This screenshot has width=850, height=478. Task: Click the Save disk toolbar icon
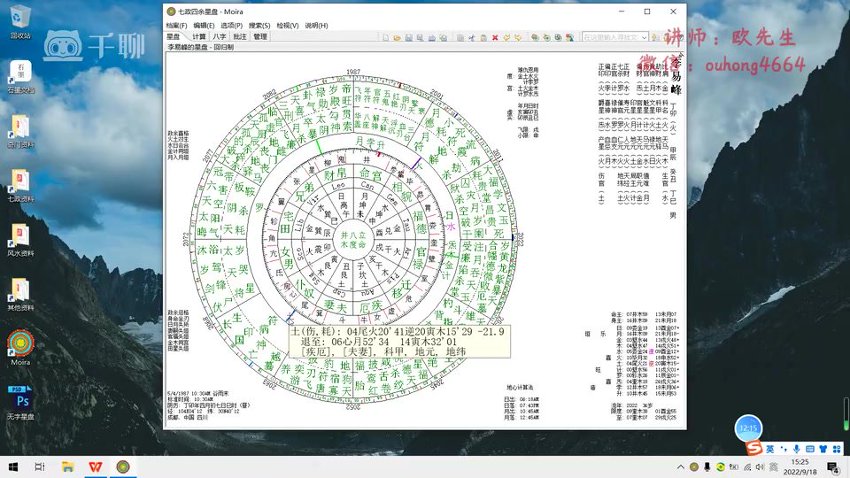point(409,37)
